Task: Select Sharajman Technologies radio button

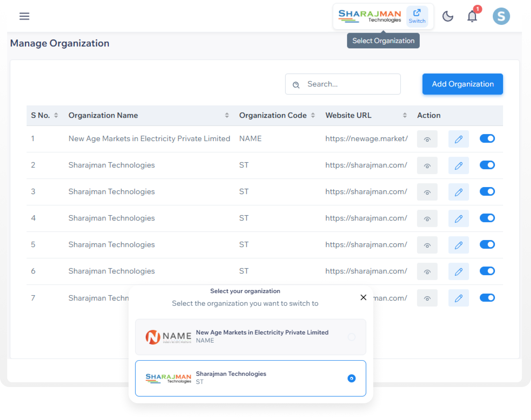Action: click(352, 378)
